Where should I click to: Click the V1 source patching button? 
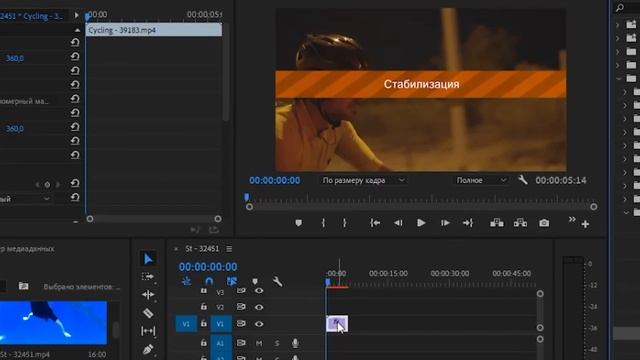pyautogui.click(x=186, y=324)
